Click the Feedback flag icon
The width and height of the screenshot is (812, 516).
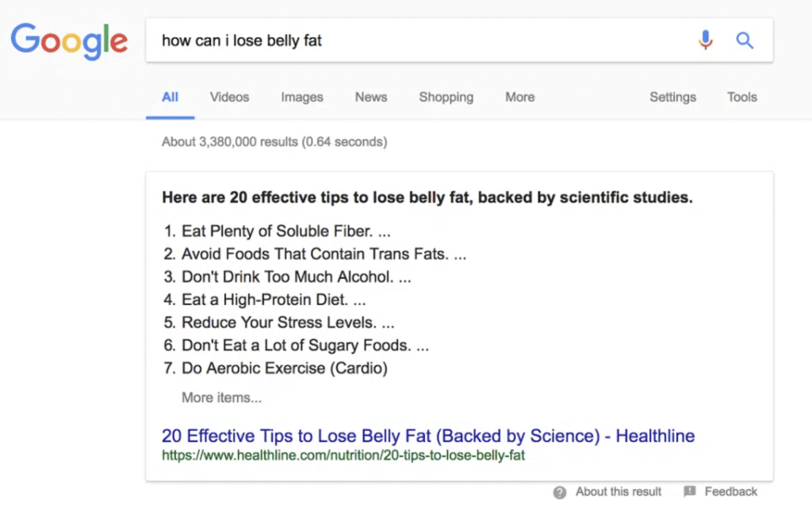click(x=689, y=491)
